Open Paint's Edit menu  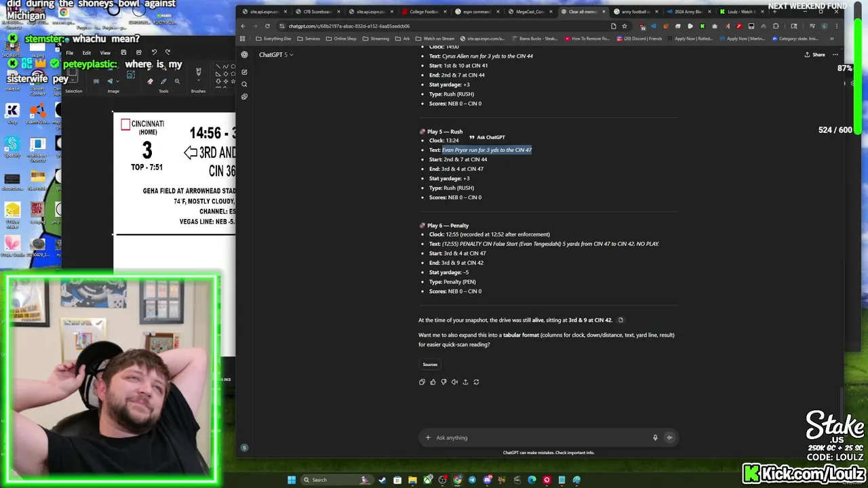pyautogui.click(x=87, y=52)
